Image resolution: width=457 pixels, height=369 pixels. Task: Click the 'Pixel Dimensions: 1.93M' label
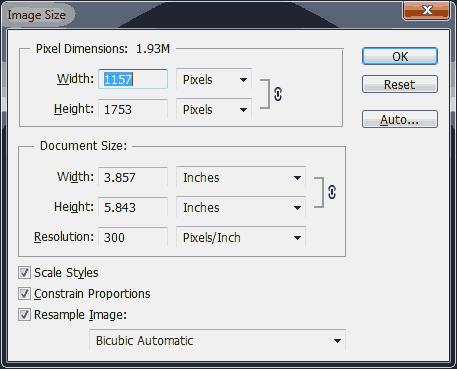pos(103,49)
